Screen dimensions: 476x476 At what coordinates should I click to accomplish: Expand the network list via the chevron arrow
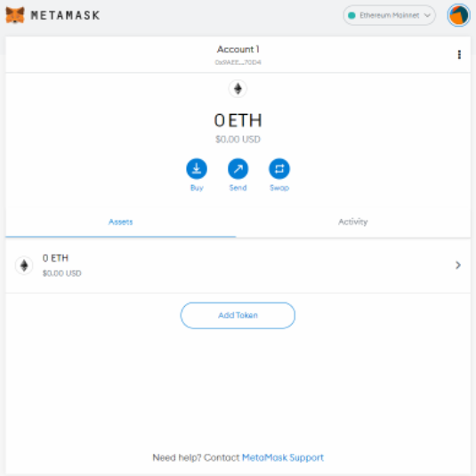427,15
